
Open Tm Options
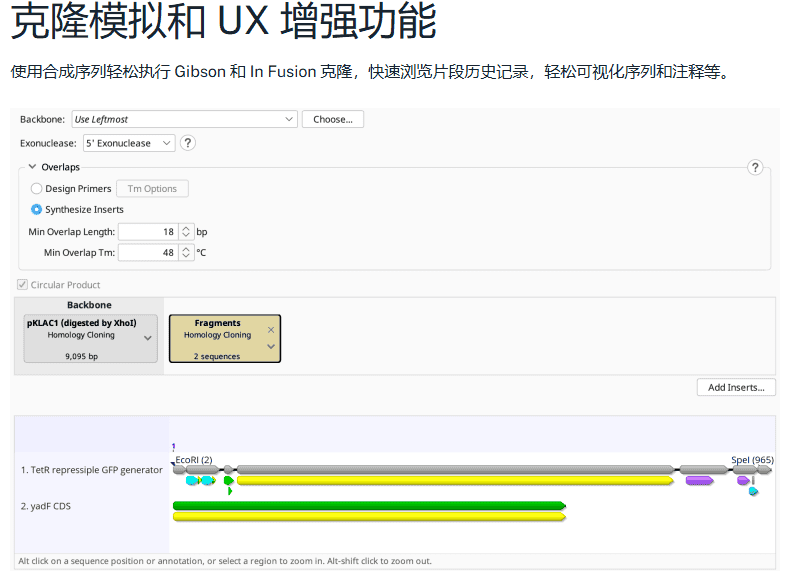point(152,188)
